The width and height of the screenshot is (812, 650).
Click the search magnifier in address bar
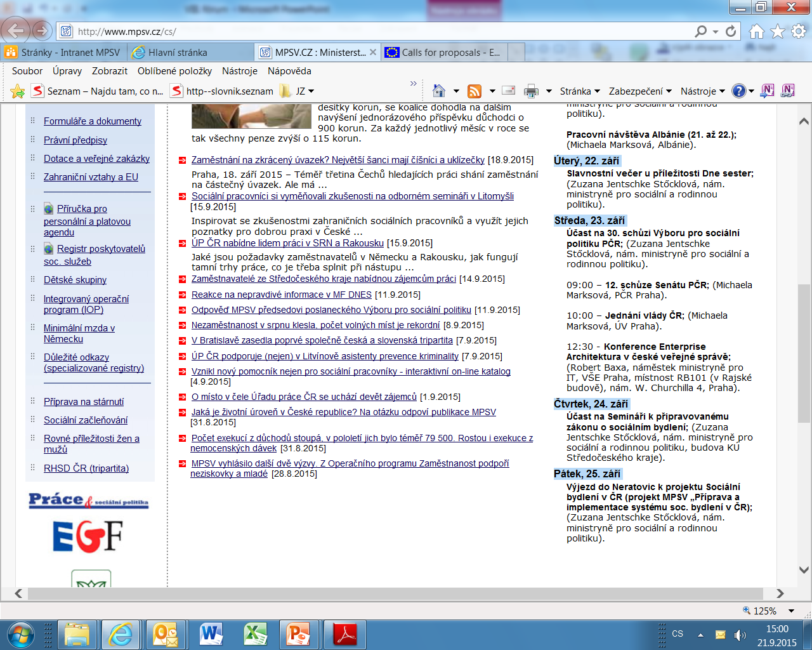tap(701, 31)
